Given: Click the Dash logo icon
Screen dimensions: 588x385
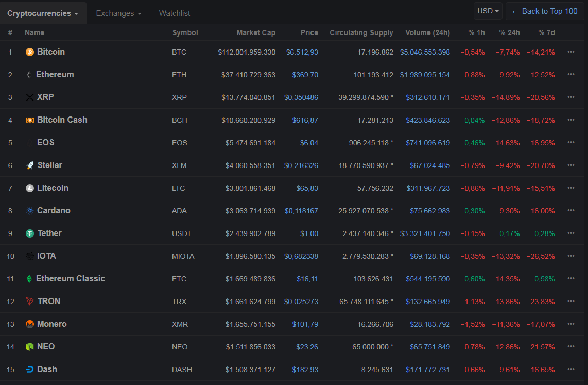Looking at the screenshot, I should pyautogui.click(x=30, y=370).
